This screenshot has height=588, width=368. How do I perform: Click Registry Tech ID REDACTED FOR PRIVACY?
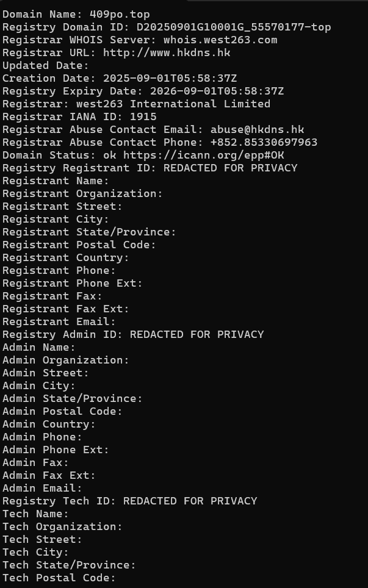click(190, 501)
